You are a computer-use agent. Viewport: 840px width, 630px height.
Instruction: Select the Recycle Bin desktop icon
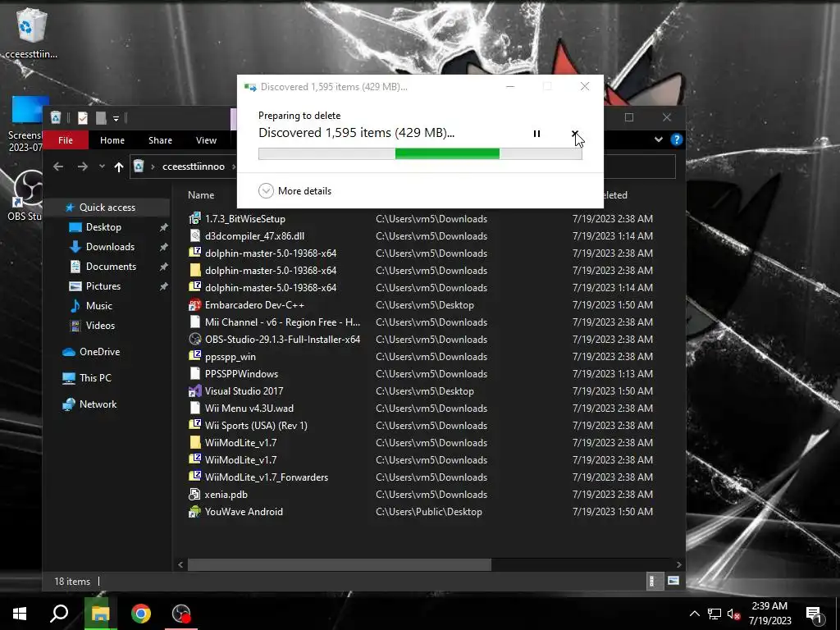[x=31, y=33]
